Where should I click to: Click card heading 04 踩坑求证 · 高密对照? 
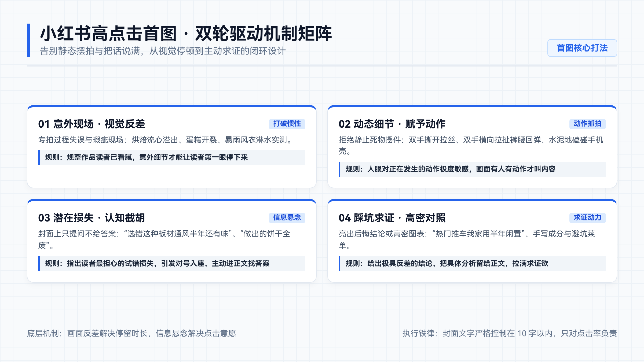392,218
